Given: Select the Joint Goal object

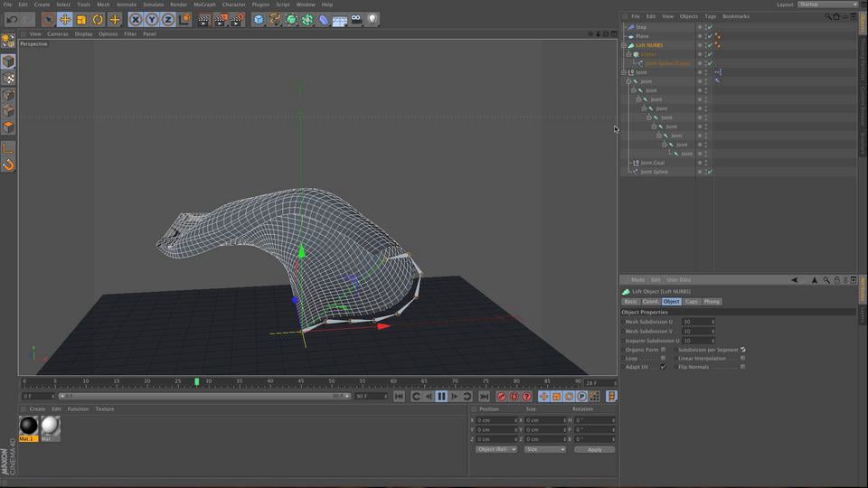Looking at the screenshot, I should [x=652, y=163].
